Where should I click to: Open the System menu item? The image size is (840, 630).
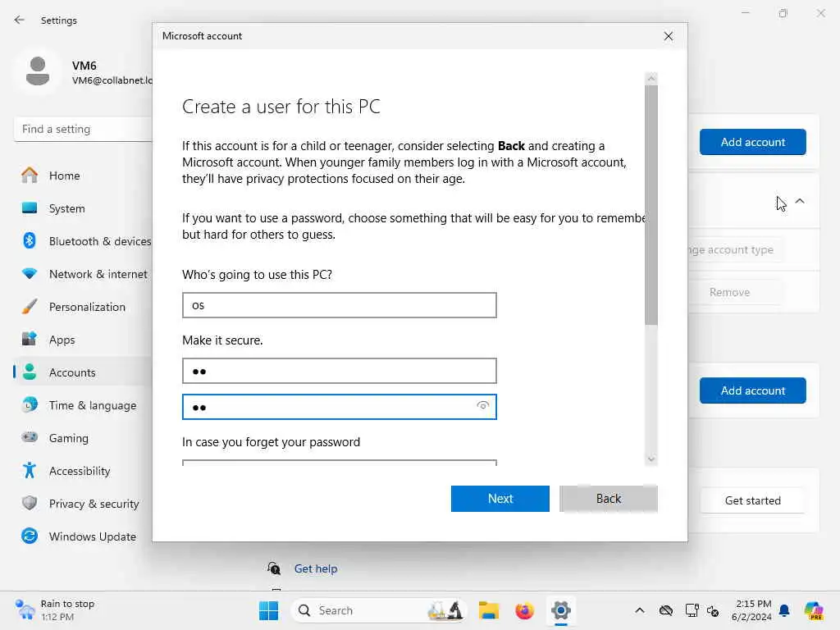tap(67, 208)
